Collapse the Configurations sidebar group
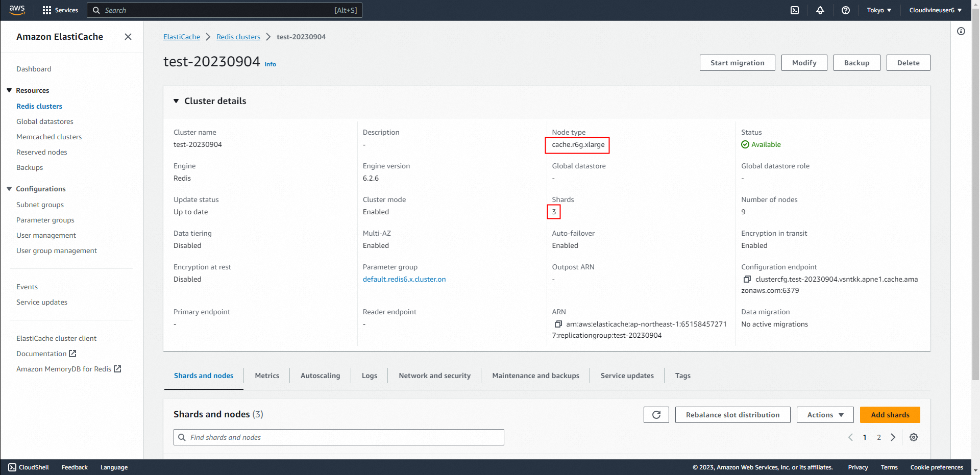This screenshot has width=980, height=475. (x=9, y=189)
